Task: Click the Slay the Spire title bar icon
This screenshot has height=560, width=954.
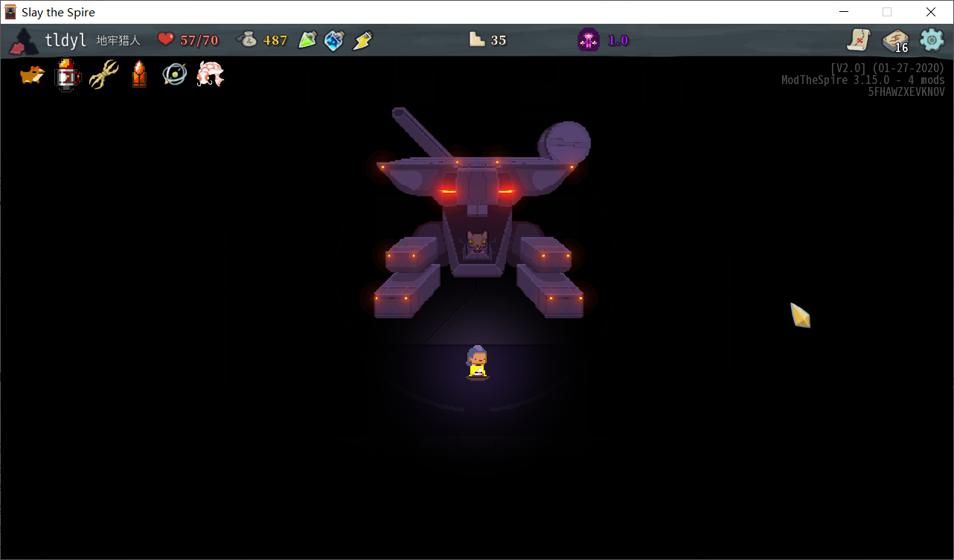Action: point(10,12)
